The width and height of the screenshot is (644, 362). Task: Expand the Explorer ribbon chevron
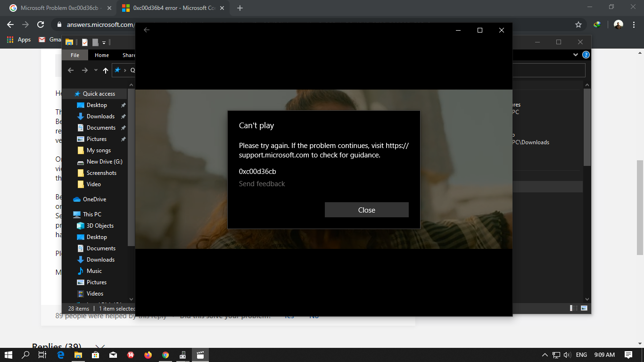click(576, 55)
